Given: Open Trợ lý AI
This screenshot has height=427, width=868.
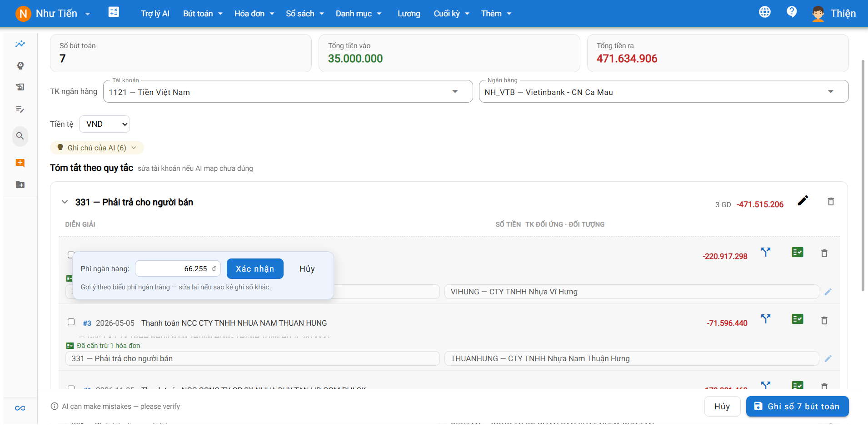Looking at the screenshot, I should (x=155, y=14).
